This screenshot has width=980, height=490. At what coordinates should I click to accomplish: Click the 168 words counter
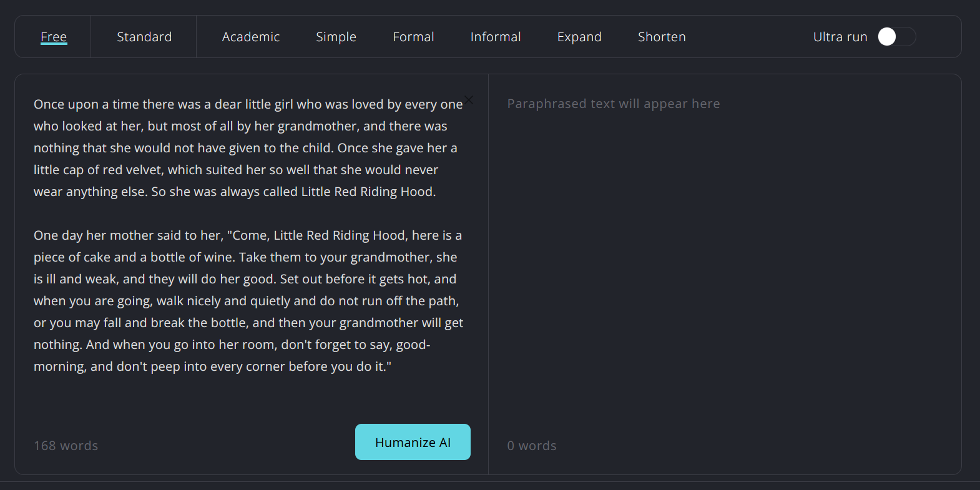tap(66, 446)
